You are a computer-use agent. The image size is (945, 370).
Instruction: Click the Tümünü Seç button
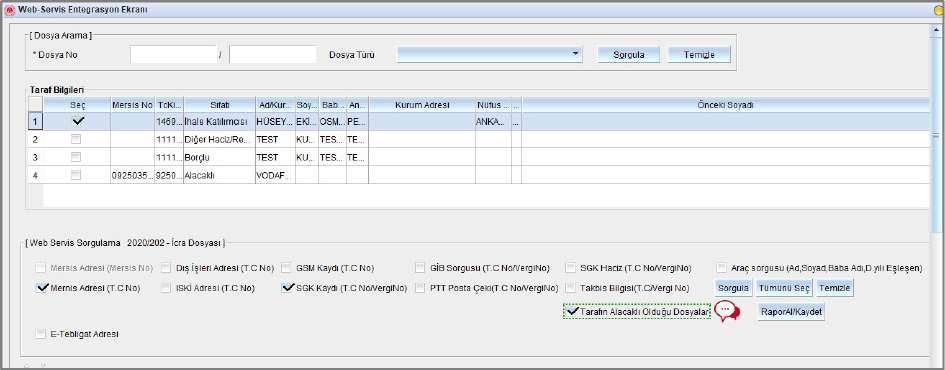tap(784, 288)
